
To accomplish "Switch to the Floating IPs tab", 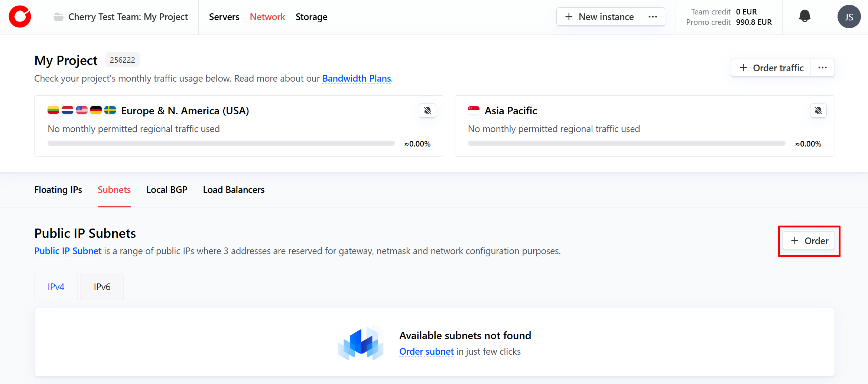I will coord(58,190).
